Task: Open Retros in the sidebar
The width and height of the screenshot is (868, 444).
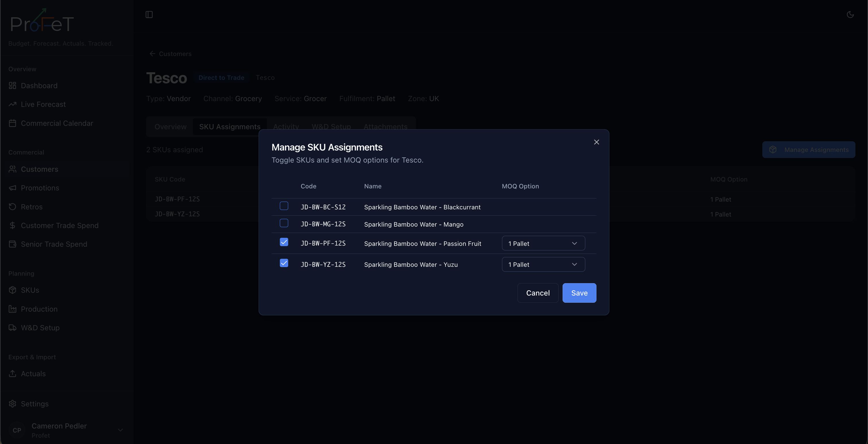Action: pos(67,207)
